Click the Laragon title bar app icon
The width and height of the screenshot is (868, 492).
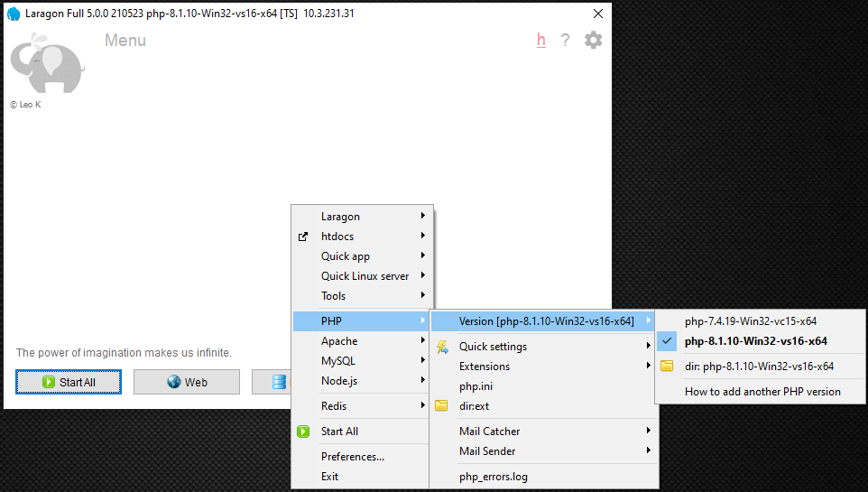14,14
